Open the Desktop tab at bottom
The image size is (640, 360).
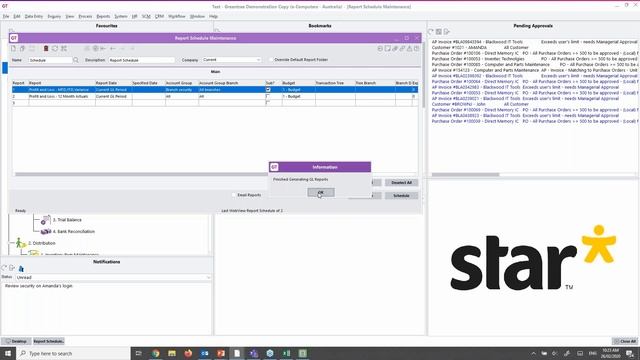(16, 341)
